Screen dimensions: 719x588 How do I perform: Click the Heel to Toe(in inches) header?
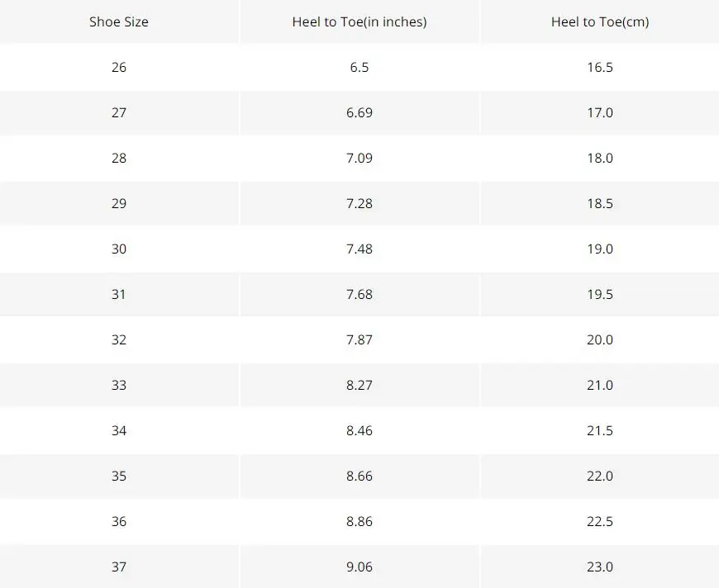tap(359, 22)
